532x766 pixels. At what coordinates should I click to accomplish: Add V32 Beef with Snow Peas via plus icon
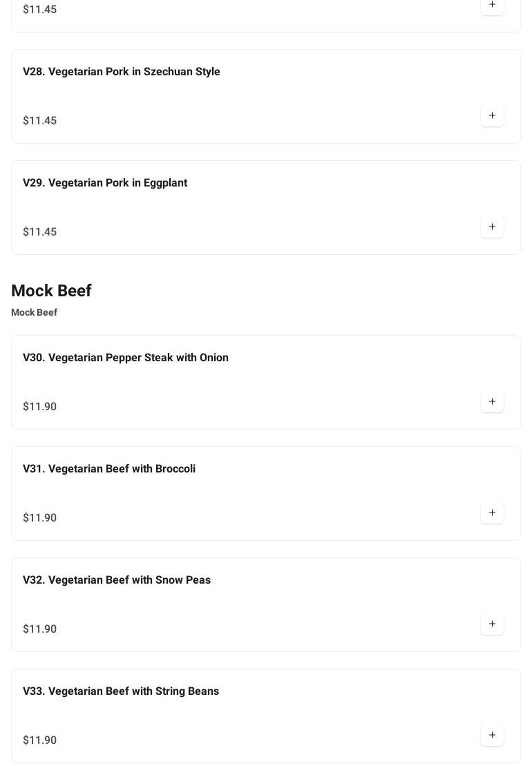(492, 624)
